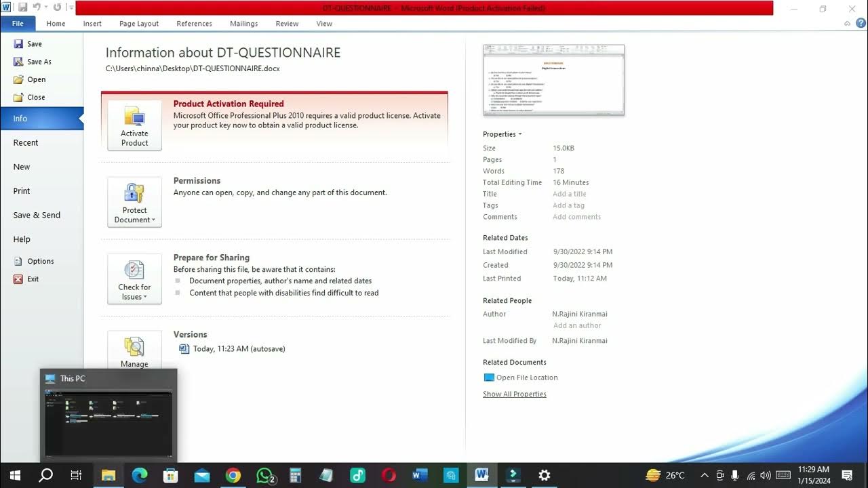The image size is (868, 488).
Task: Open the File tab
Action: (x=18, y=23)
